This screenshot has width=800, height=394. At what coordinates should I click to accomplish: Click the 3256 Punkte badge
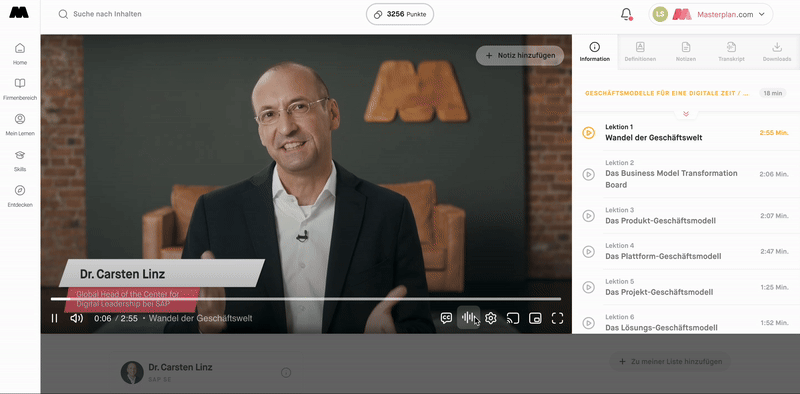[x=400, y=14]
